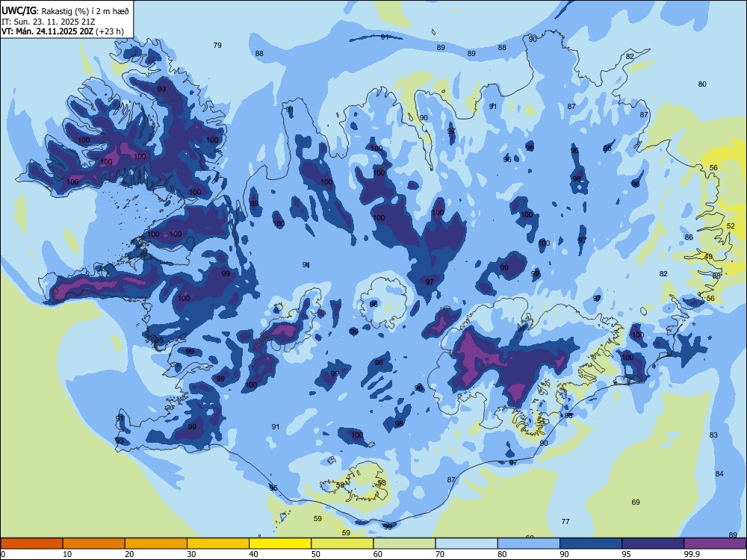Click the legend tick label '20'
747x560 pixels.
click(x=129, y=554)
